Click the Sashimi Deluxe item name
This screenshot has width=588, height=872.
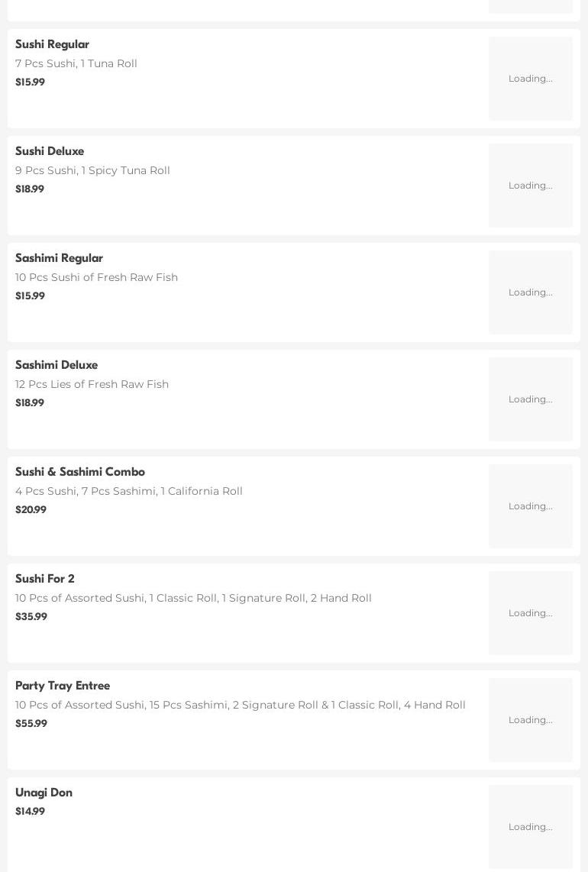pyautogui.click(x=57, y=365)
